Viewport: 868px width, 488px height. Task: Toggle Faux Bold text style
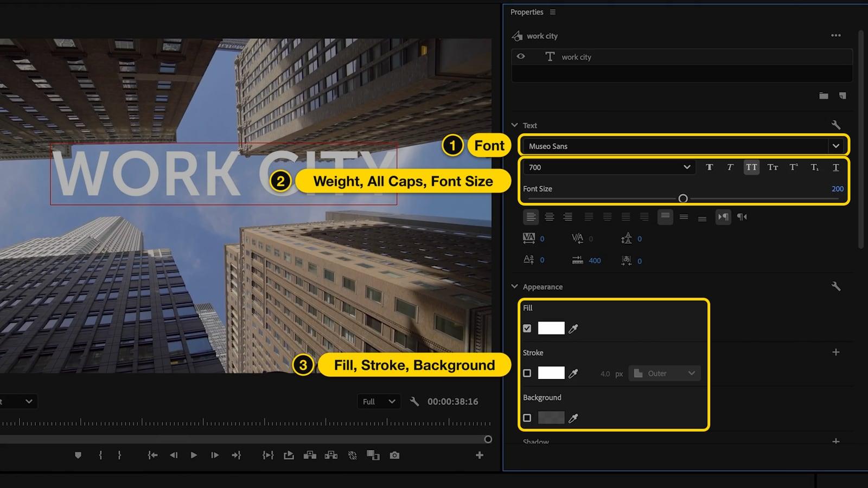(709, 167)
